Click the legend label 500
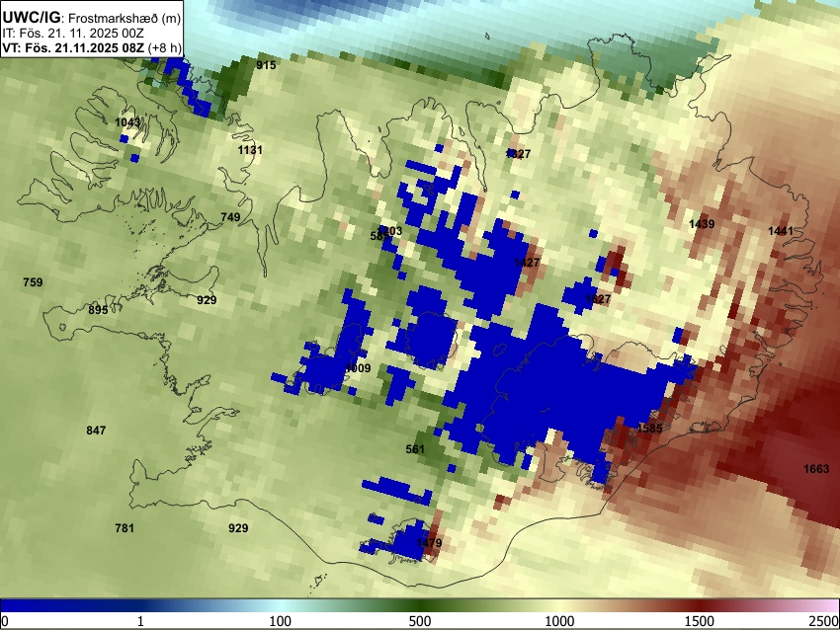840x630 pixels. pos(420,621)
